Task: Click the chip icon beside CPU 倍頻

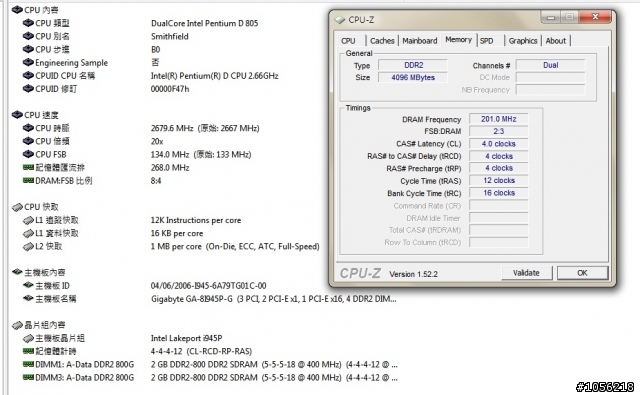Action: tap(28, 141)
